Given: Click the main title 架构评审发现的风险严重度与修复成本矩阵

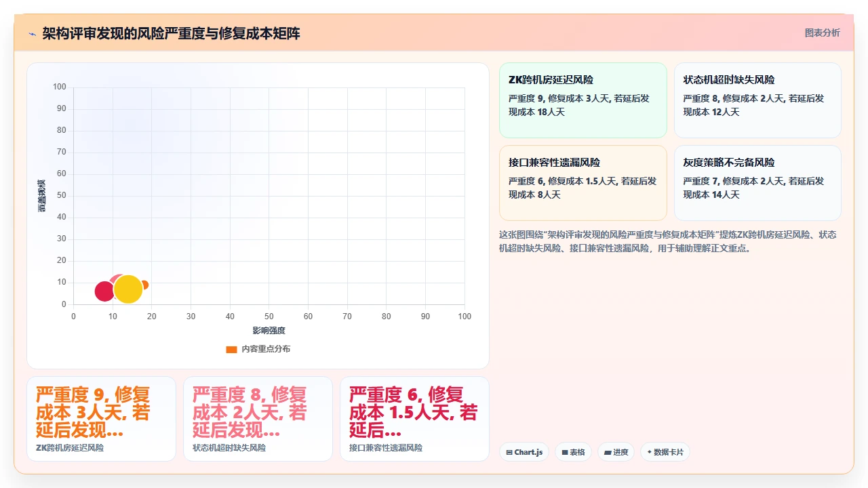Looking at the screenshot, I should pyautogui.click(x=172, y=33).
